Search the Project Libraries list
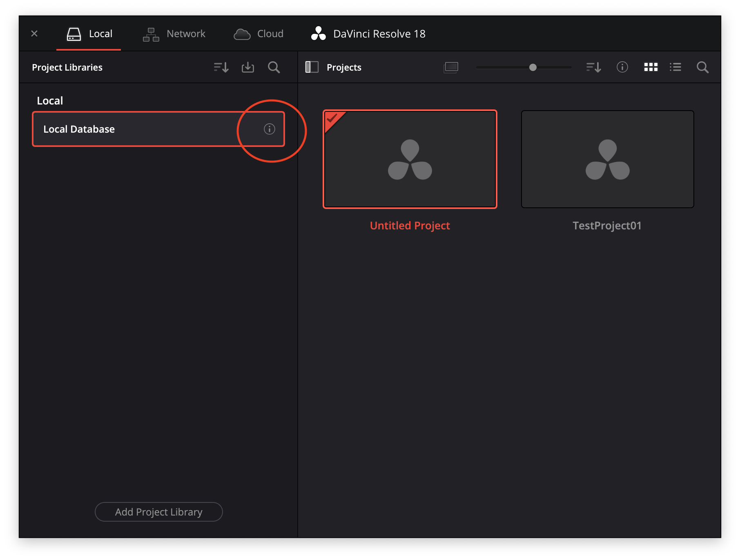 click(274, 67)
